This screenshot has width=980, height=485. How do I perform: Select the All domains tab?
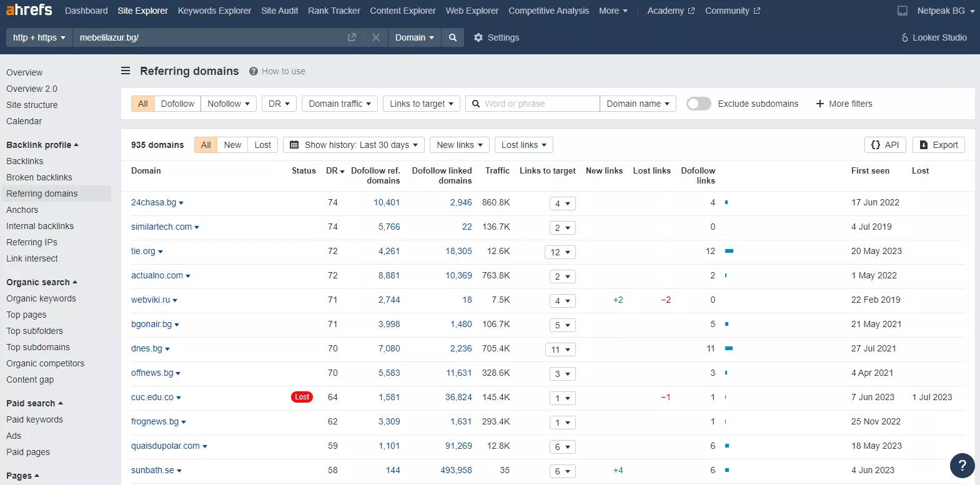click(x=206, y=145)
